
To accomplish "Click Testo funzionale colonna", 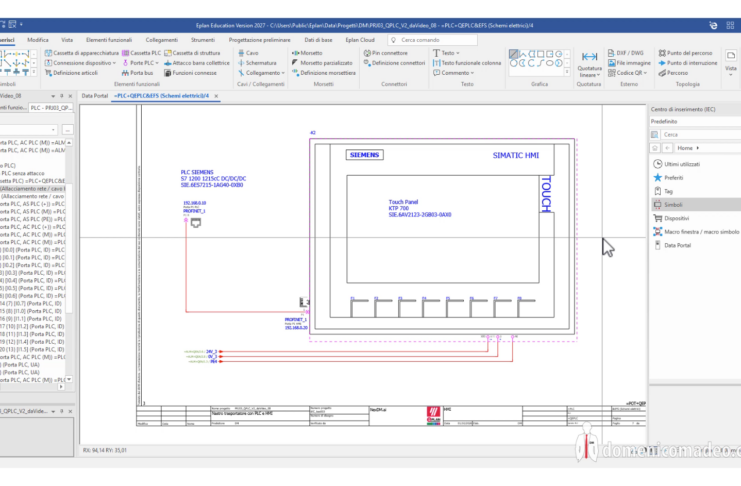I will point(467,63).
